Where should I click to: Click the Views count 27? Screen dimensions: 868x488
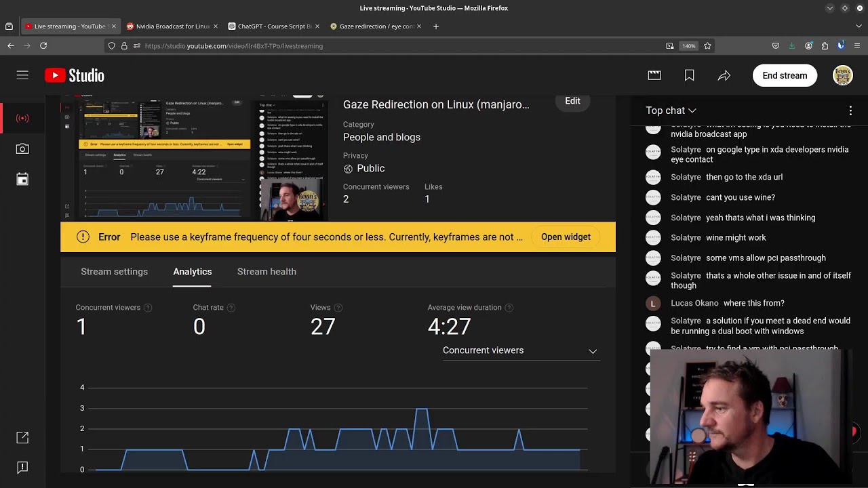click(x=323, y=327)
